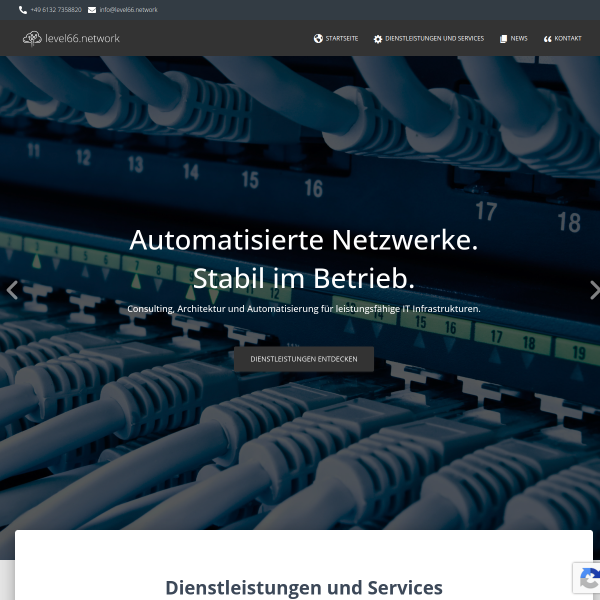Click Dienstleistungen und Services section heading
Screen dimensions: 600x600
point(304,588)
